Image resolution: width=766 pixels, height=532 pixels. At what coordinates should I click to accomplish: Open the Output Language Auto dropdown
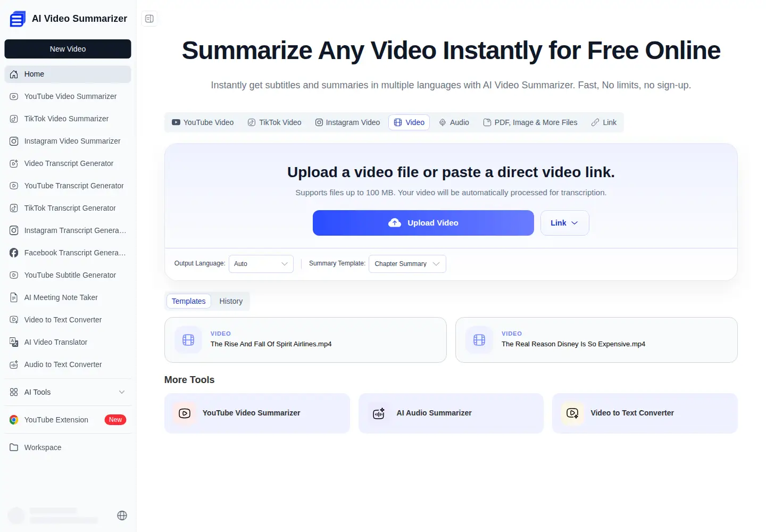coord(261,264)
